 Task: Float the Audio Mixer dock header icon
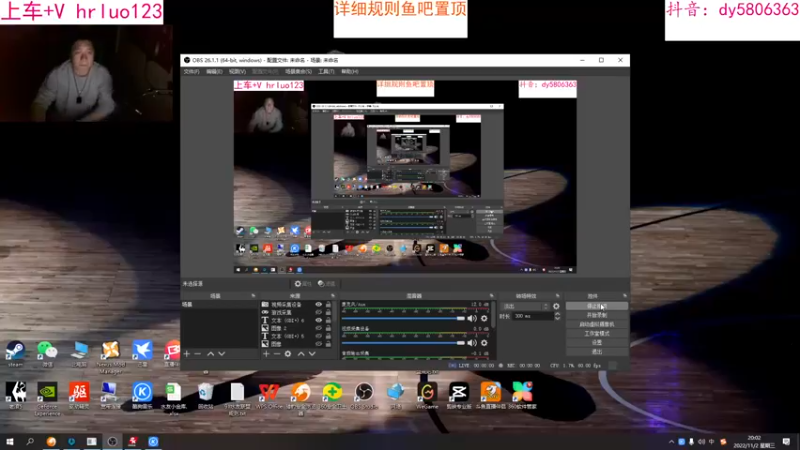tap(492, 296)
